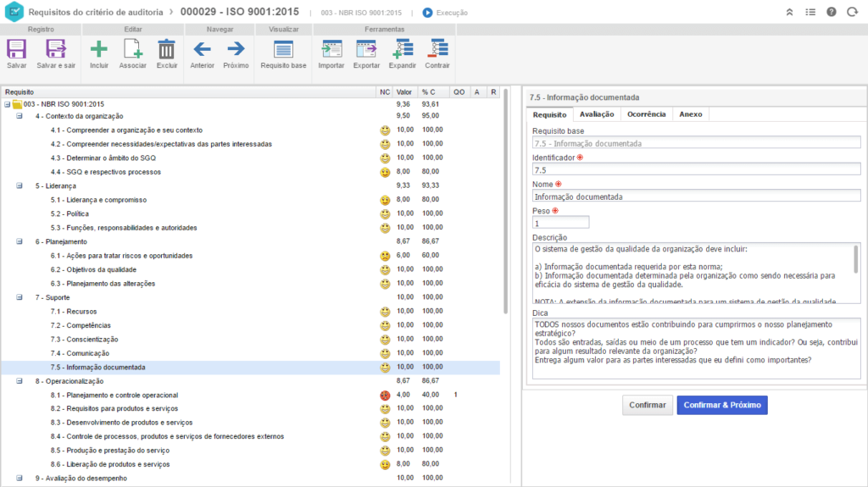Collapse the 4 - Contexto da organização node
The height and width of the screenshot is (487, 868).
click(20, 116)
